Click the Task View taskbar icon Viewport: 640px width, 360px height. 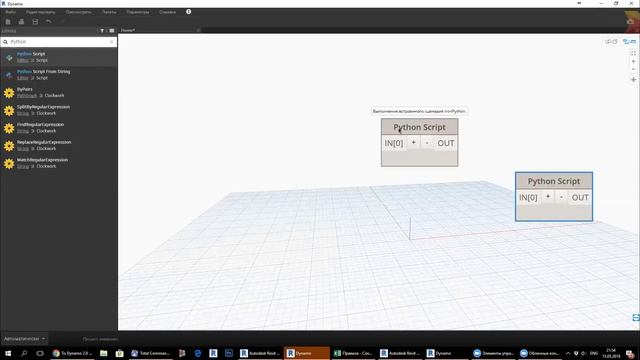tap(40, 353)
